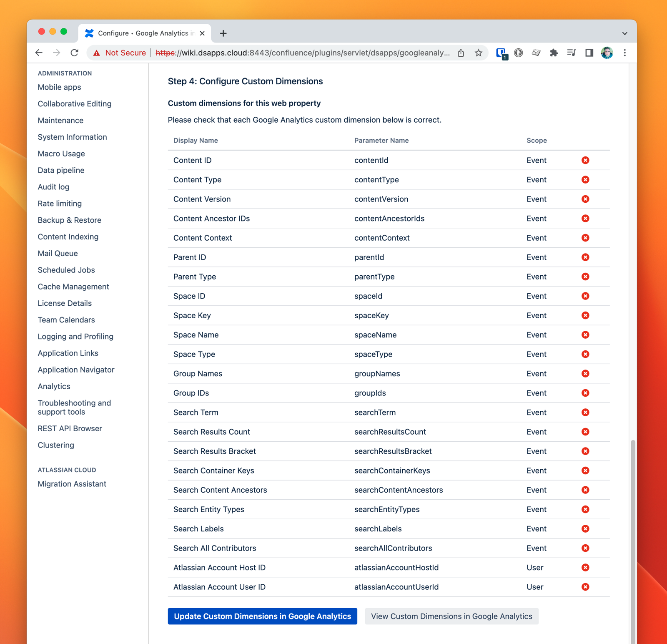
Task: Click Update Custom Dimensions in Google Analytics
Action: tap(262, 616)
